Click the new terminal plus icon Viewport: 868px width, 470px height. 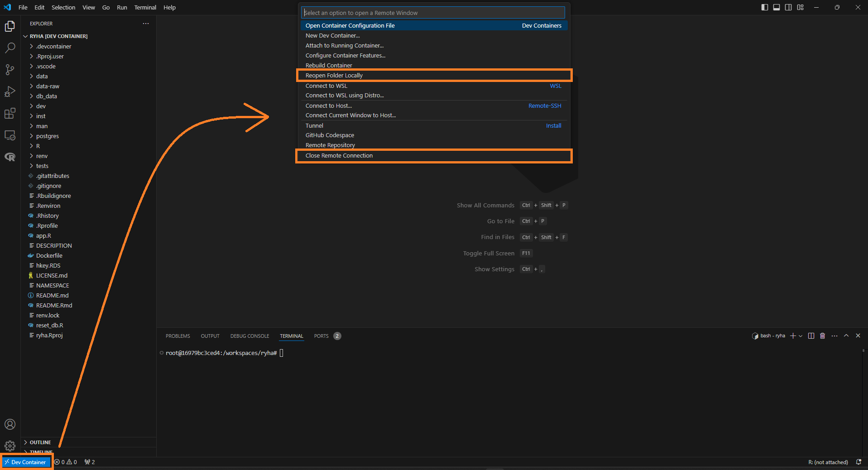[793, 336]
